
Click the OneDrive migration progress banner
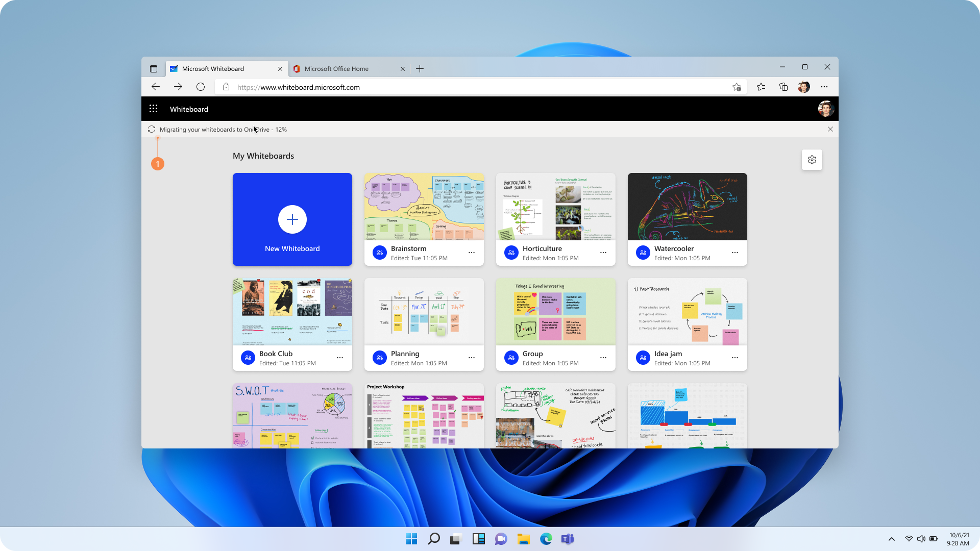[x=223, y=129]
